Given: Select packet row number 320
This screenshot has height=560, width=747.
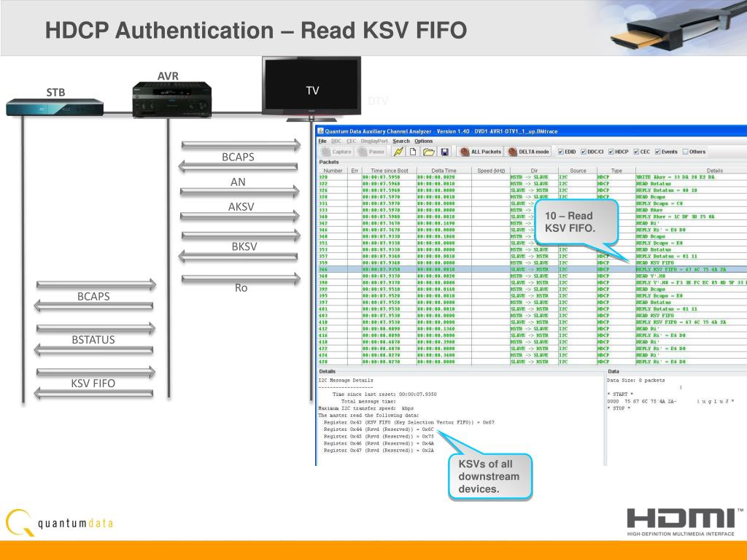Looking at the screenshot, I should click(x=532, y=177).
